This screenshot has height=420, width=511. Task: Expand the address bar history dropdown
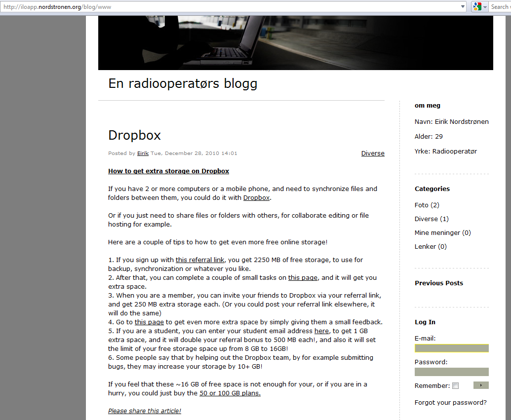(x=463, y=7)
